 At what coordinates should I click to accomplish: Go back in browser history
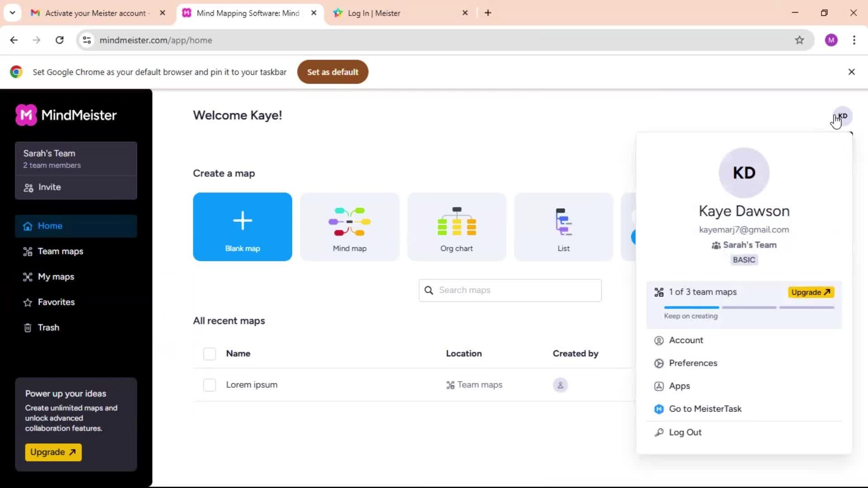tap(14, 40)
